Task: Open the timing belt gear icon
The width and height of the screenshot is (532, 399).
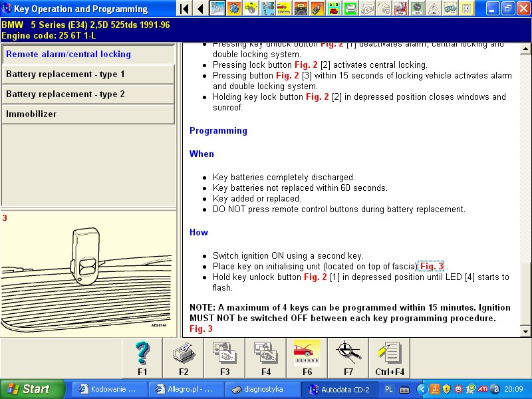Action: tap(251, 9)
